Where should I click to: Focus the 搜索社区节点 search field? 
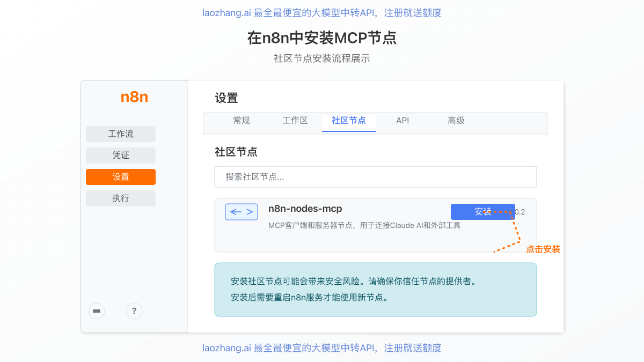click(x=376, y=177)
